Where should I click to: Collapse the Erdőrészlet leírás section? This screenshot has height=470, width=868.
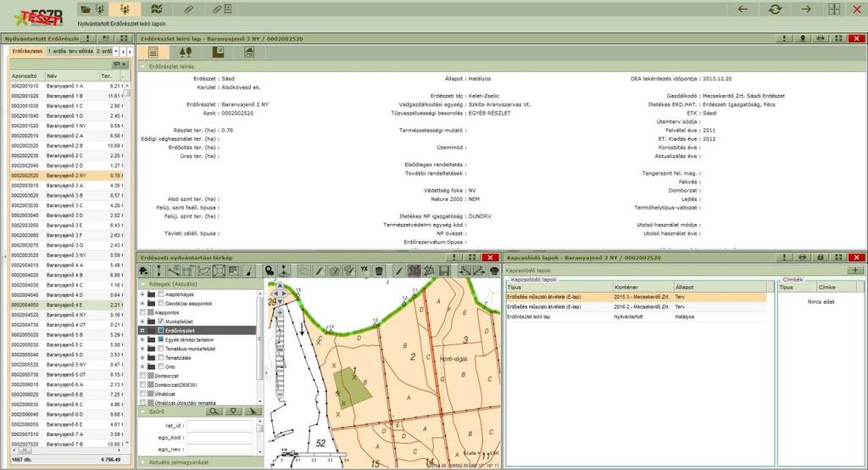coord(142,66)
